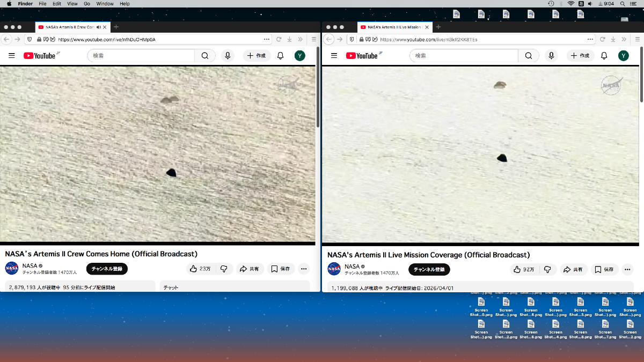
Task: Open the Edit menu
Action: click(x=57, y=4)
